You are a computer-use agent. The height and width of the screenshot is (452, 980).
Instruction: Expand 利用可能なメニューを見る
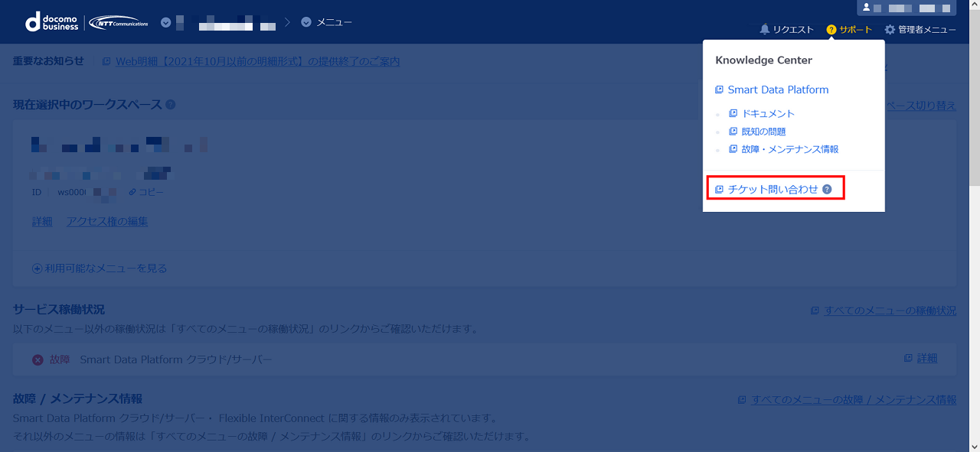coord(100,268)
